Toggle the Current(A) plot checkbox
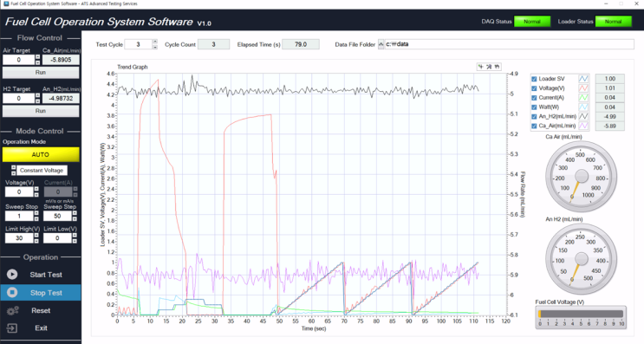 (x=534, y=98)
